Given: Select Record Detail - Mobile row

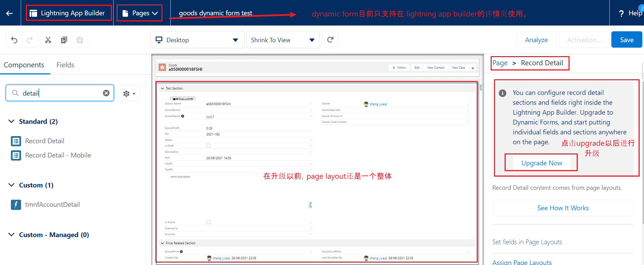Looking at the screenshot, I should (58, 155).
